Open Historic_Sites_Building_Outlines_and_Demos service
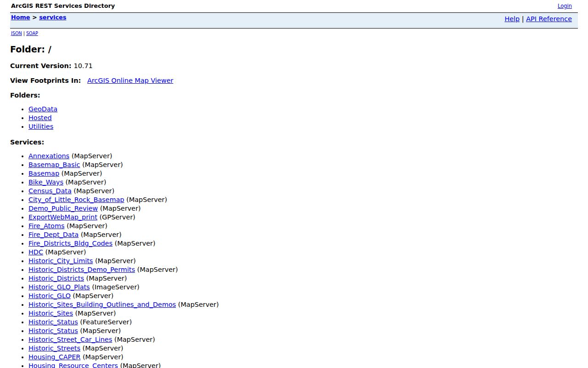This screenshot has width=588, height=368. [x=102, y=305]
